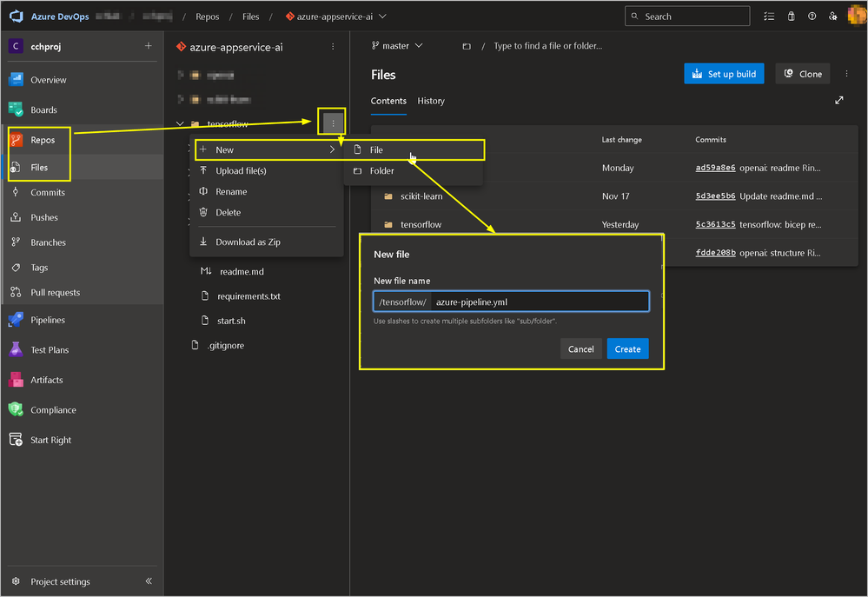
Task: Open the user profile avatar
Action: point(857,16)
